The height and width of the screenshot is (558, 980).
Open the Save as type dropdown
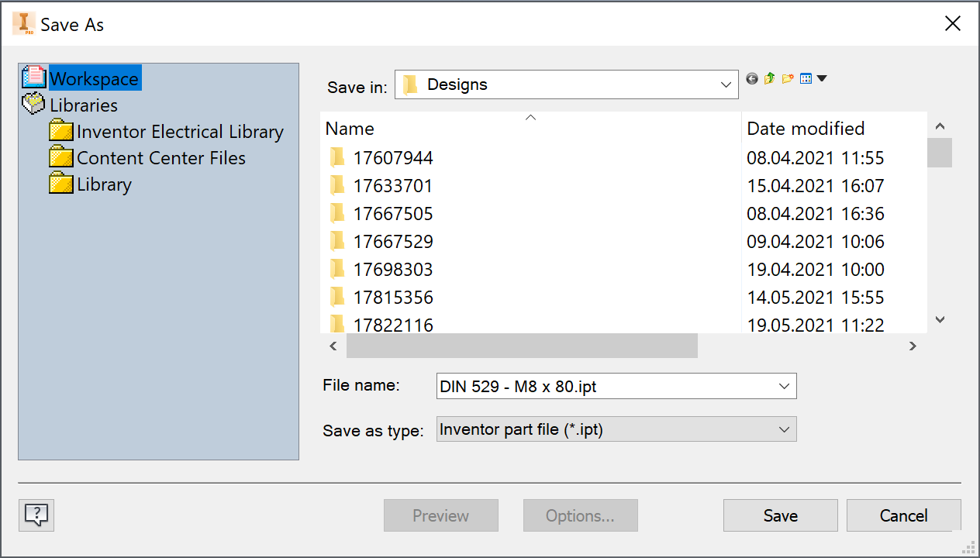785,429
